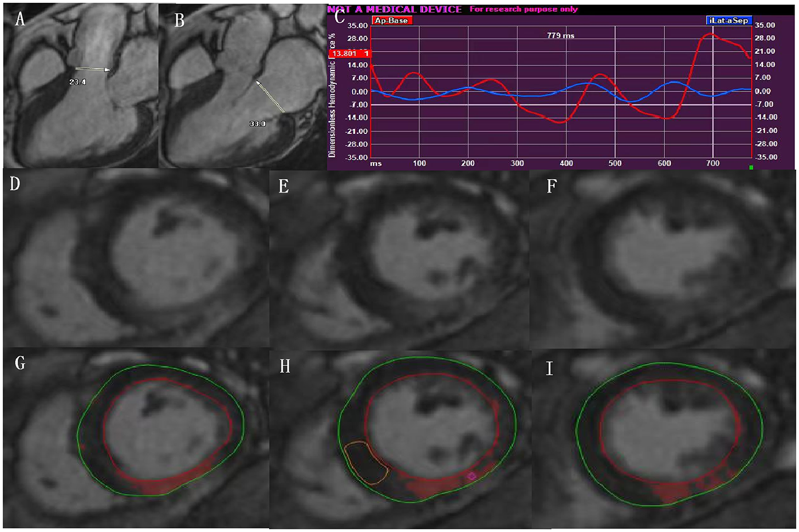Click the 779 ms duration label
This screenshot has height=532, width=799.
pos(560,36)
